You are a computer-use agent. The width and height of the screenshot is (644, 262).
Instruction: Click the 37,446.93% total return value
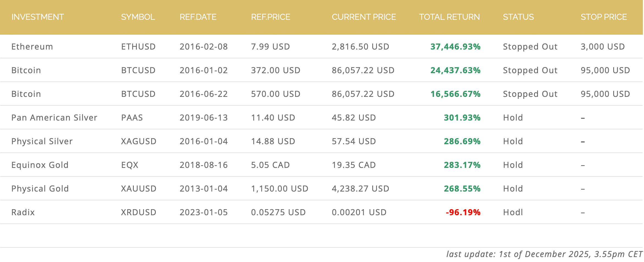[455, 47]
